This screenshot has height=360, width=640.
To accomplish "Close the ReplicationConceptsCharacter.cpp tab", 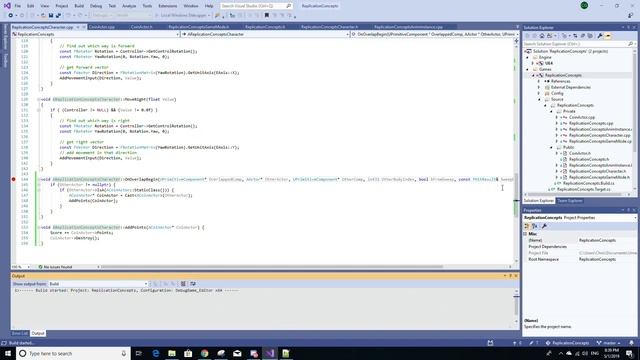I will pyautogui.click(x=84, y=27).
